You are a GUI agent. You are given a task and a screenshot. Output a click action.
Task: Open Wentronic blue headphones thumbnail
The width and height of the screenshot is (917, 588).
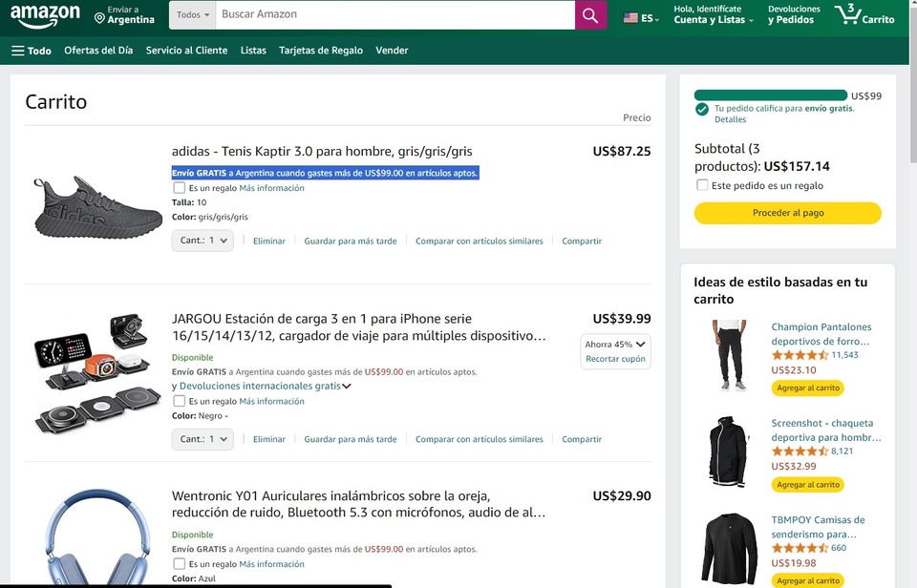point(97,536)
